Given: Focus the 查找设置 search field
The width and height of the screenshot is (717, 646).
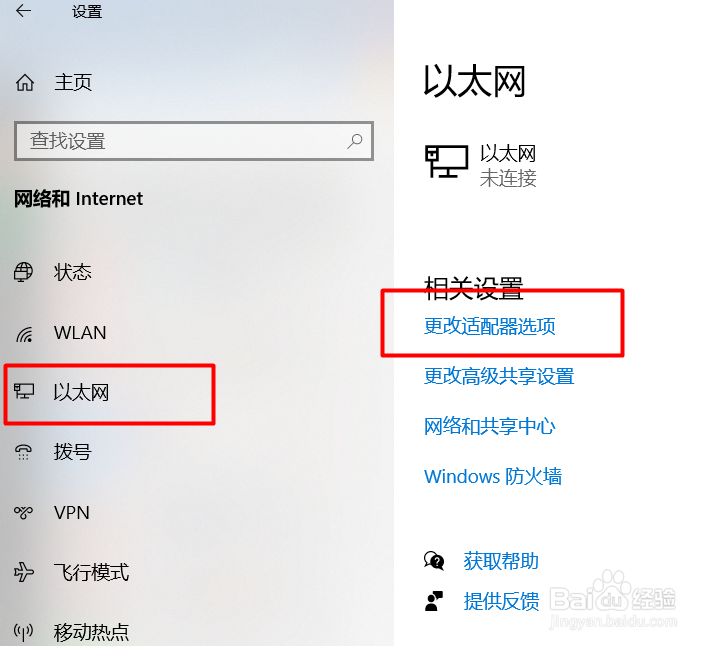Looking at the screenshot, I should [x=194, y=141].
